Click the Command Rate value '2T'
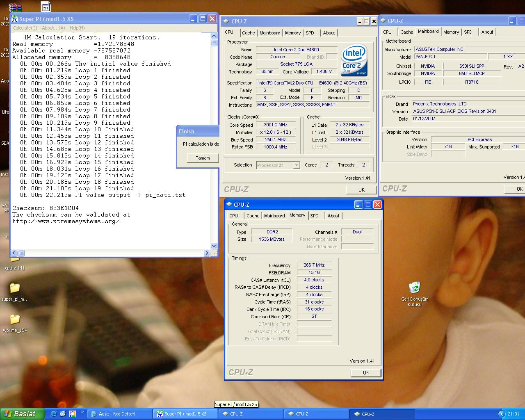525x420 pixels. pyautogui.click(x=314, y=317)
